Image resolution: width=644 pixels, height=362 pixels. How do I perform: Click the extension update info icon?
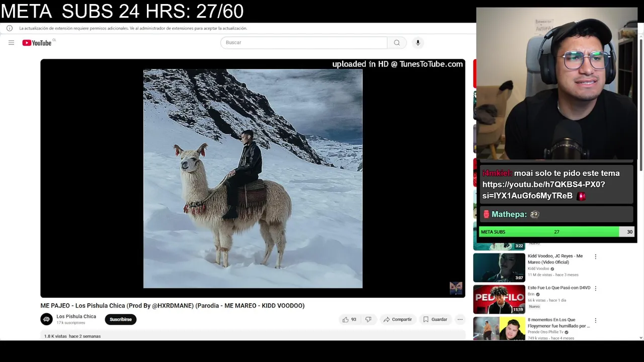click(x=10, y=28)
